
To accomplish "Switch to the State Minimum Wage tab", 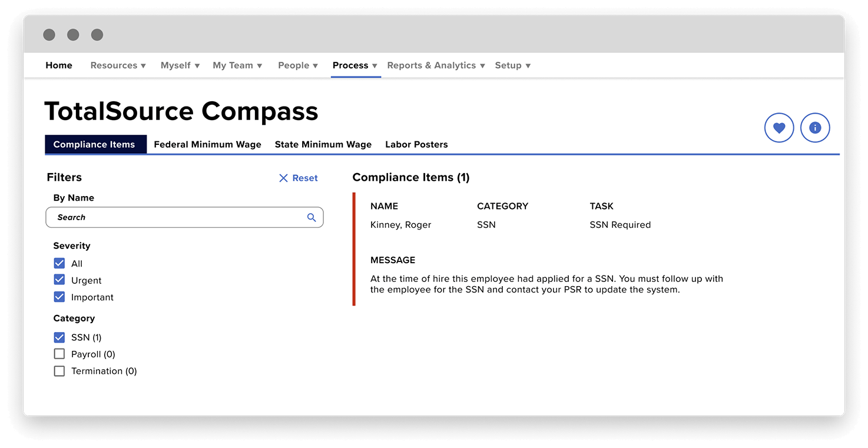I will (x=323, y=144).
